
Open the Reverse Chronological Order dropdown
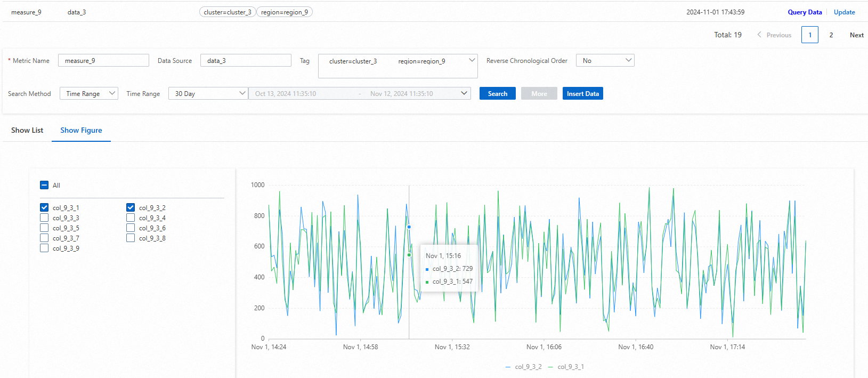click(x=605, y=60)
